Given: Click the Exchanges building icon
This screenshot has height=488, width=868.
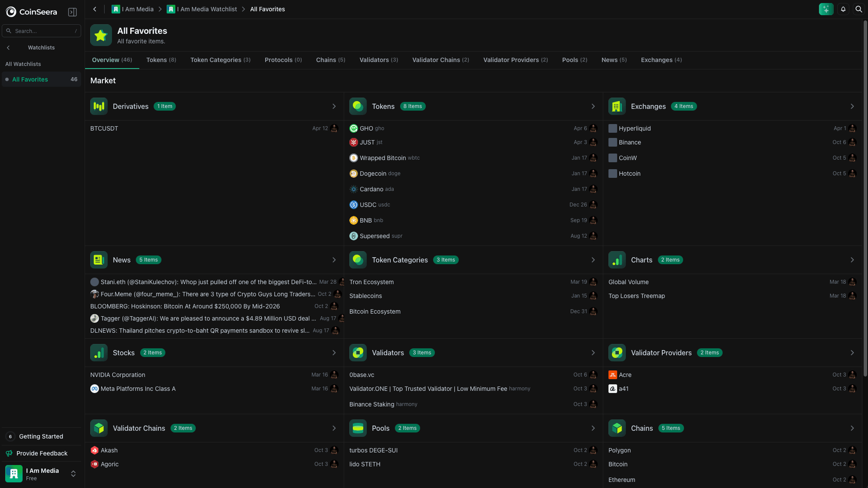Looking at the screenshot, I should 617,106.
